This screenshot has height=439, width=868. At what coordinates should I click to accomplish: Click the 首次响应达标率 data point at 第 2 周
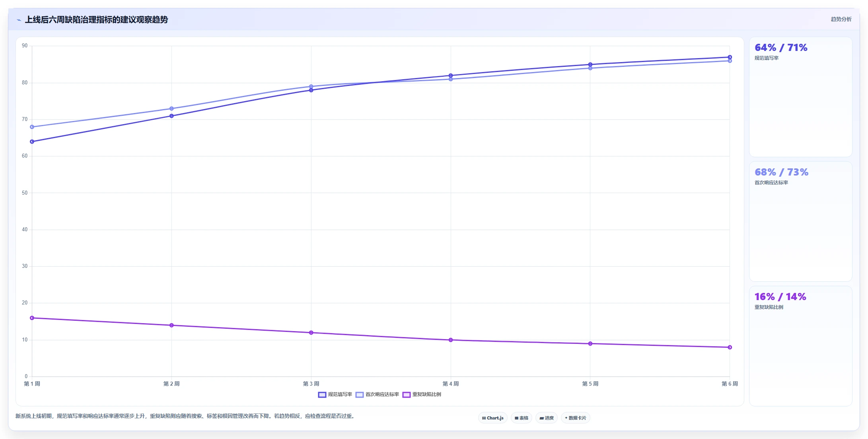(x=171, y=109)
